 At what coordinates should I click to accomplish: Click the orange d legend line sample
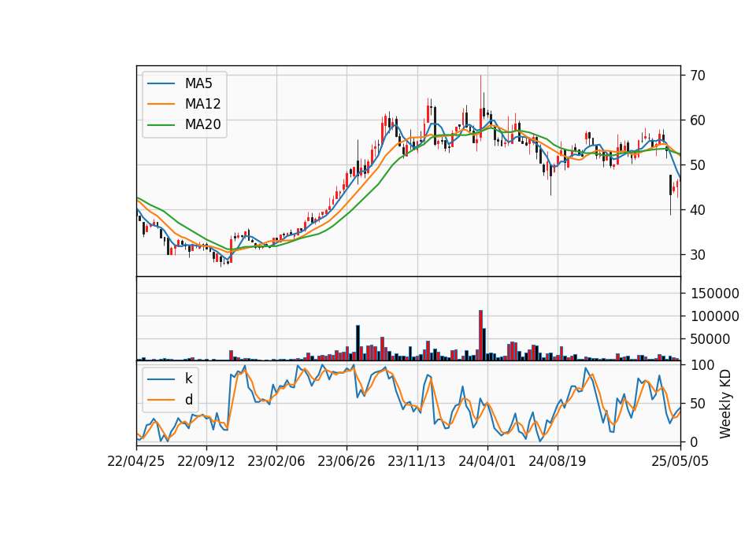(x=161, y=400)
